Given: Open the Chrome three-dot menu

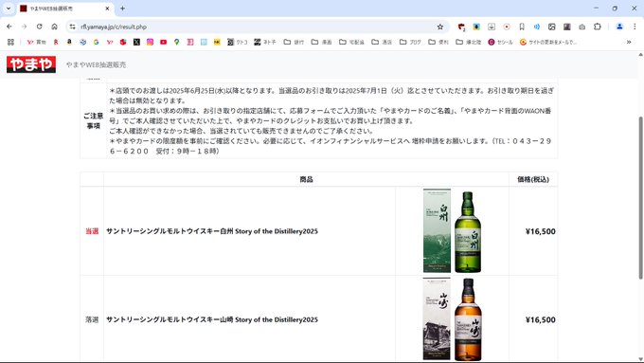Looking at the screenshot, I should (x=635, y=27).
